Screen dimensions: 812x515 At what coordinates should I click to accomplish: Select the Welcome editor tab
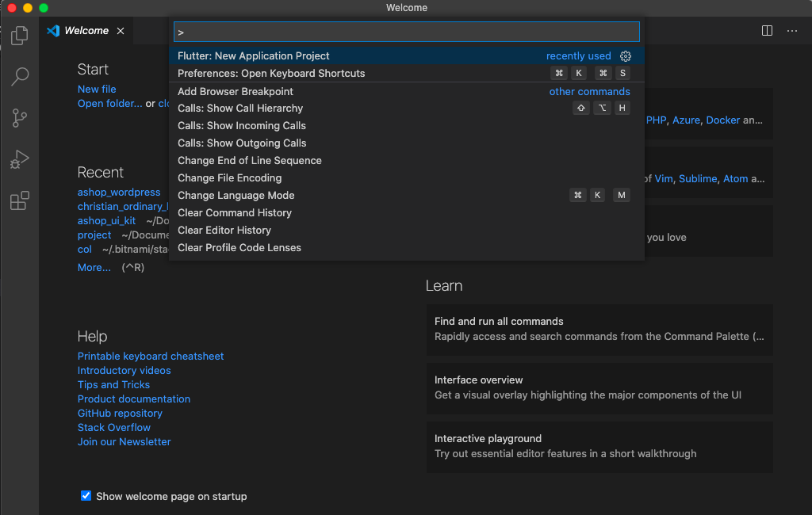86,31
